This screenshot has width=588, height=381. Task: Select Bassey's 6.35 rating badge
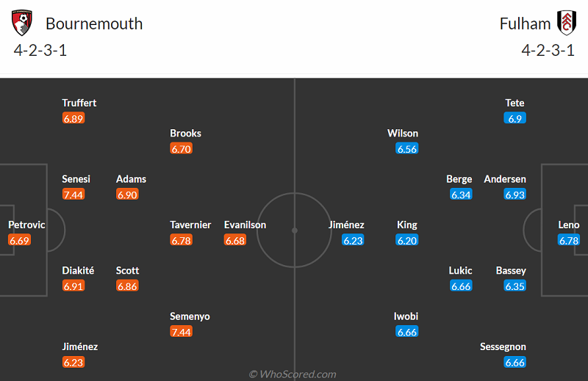(514, 286)
